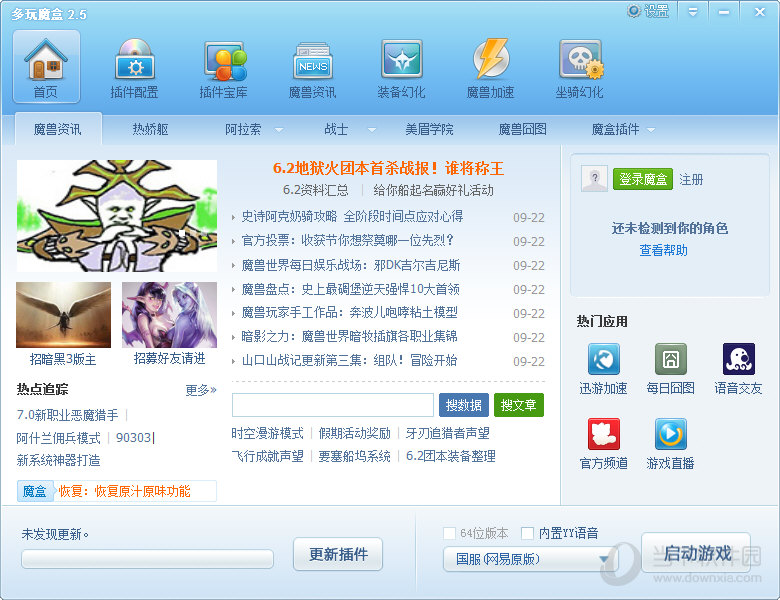
Task: Switch to the 魔兽资讯 sub-tab
Action: [58, 129]
